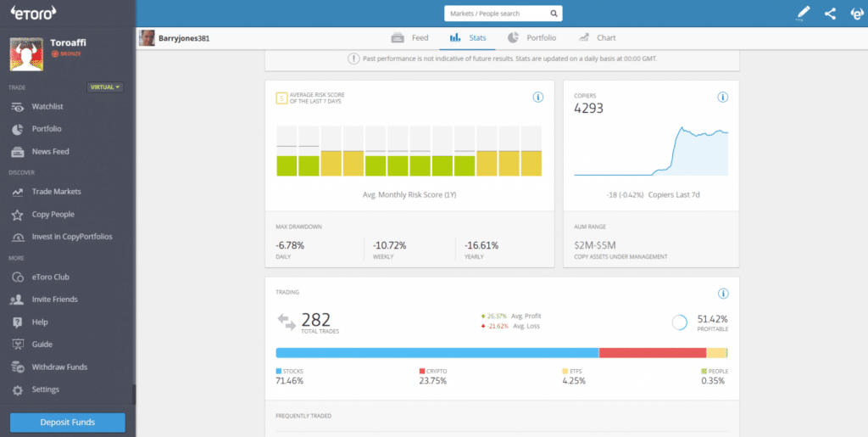868x437 pixels.
Task: Open the Withdraw Funds link
Action: (x=59, y=367)
